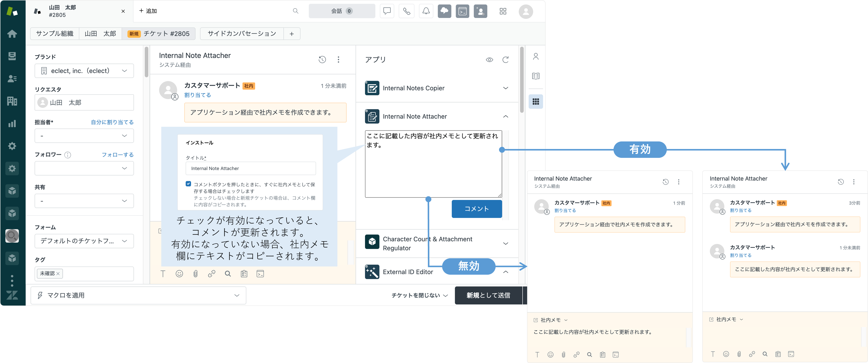
Task: Click the plus tab next to side conversation
Action: [292, 34]
